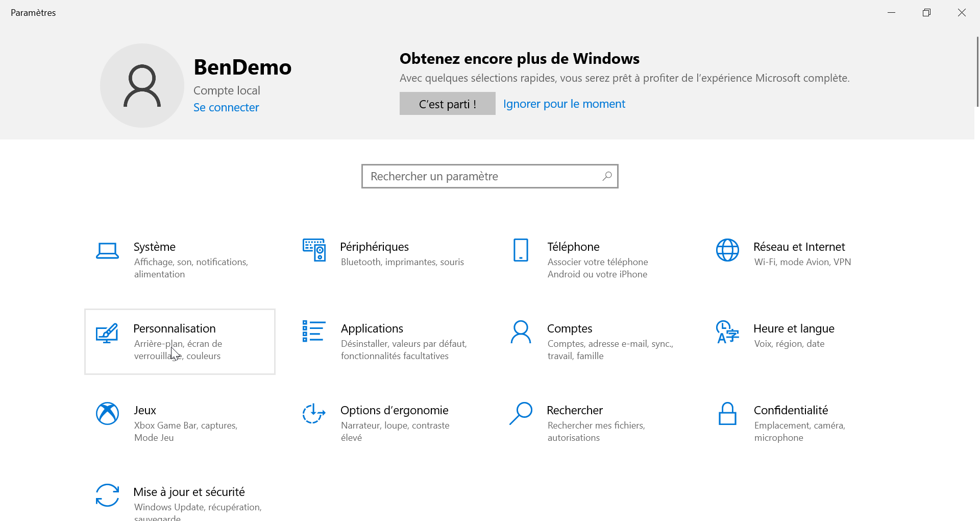Open the Confidentialité padlock icon
Image resolution: width=980 pixels, height=521 pixels.
click(727, 414)
